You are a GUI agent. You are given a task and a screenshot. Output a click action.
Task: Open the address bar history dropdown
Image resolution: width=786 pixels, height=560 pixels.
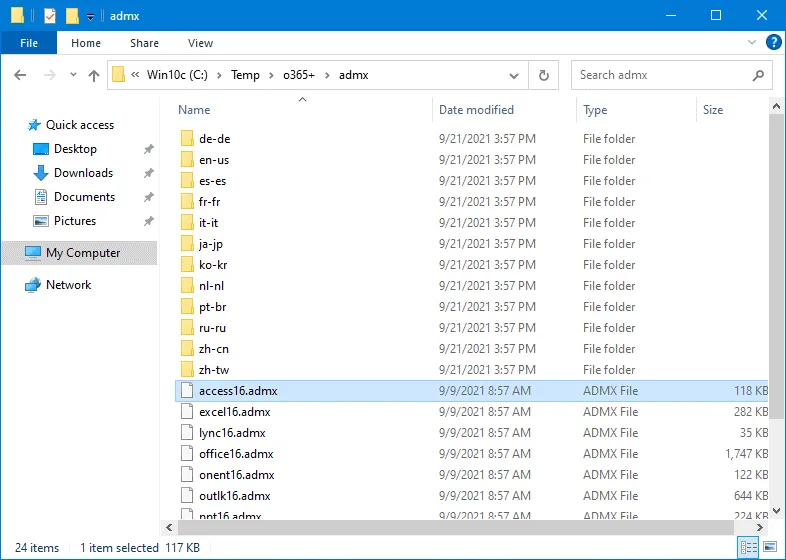point(514,75)
